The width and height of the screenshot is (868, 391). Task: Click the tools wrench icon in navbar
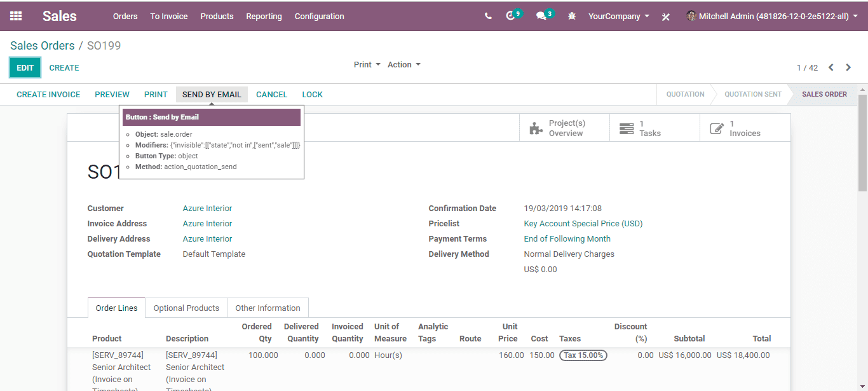(666, 17)
